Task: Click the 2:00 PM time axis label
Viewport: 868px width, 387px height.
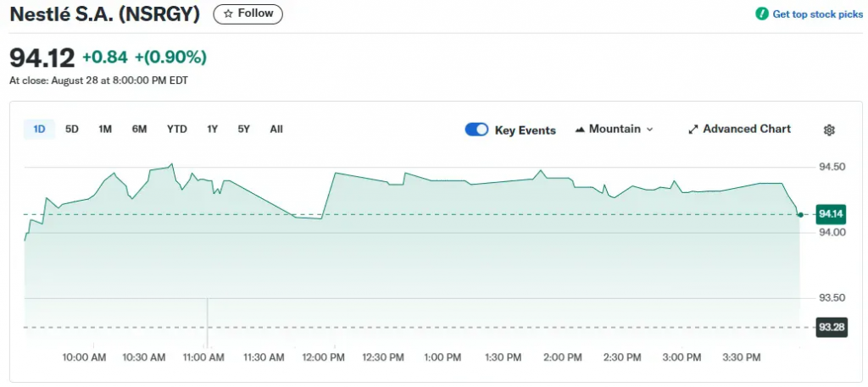Action: click(x=562, y=357)
